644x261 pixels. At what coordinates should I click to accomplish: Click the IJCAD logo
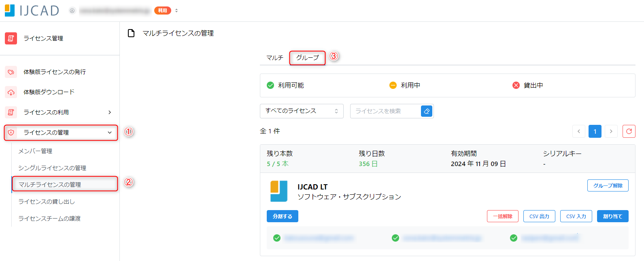click(32, 11)
